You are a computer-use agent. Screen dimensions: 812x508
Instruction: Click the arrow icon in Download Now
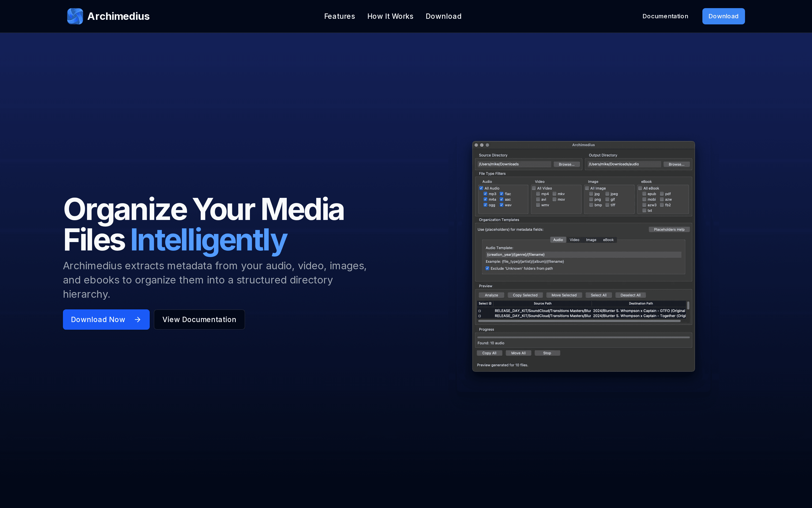pos(138,320)
